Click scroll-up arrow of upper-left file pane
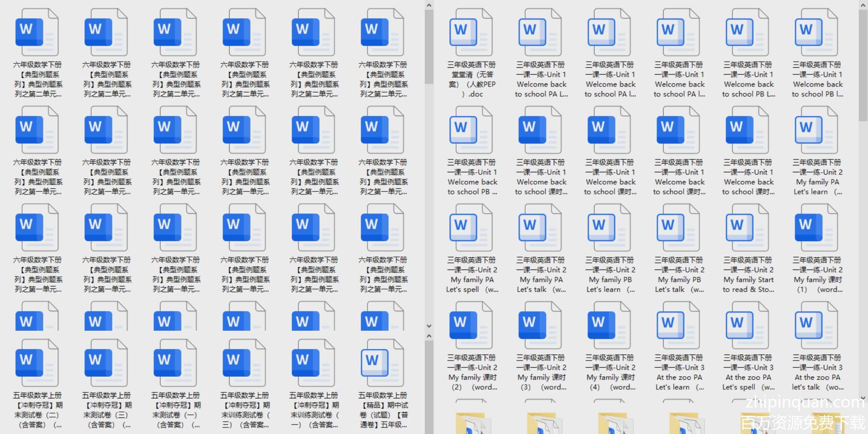This screenshot has height=434, width=868. [429, 5]
